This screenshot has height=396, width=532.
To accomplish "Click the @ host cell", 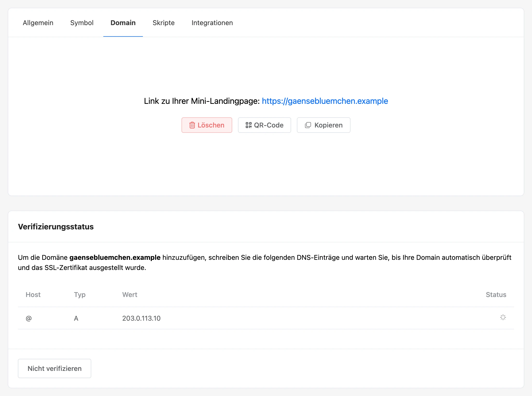I will [29, 318].
